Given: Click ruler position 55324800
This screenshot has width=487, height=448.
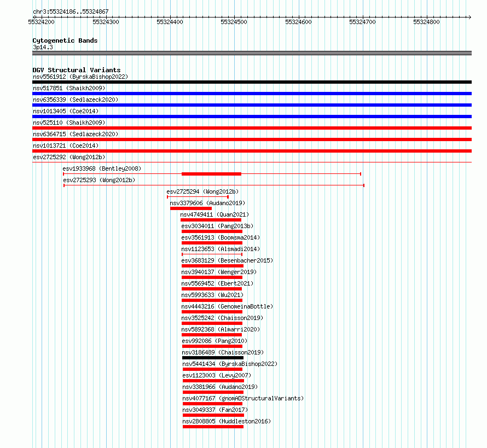Looking at the screenshot, I should click(x=426, y=22).
